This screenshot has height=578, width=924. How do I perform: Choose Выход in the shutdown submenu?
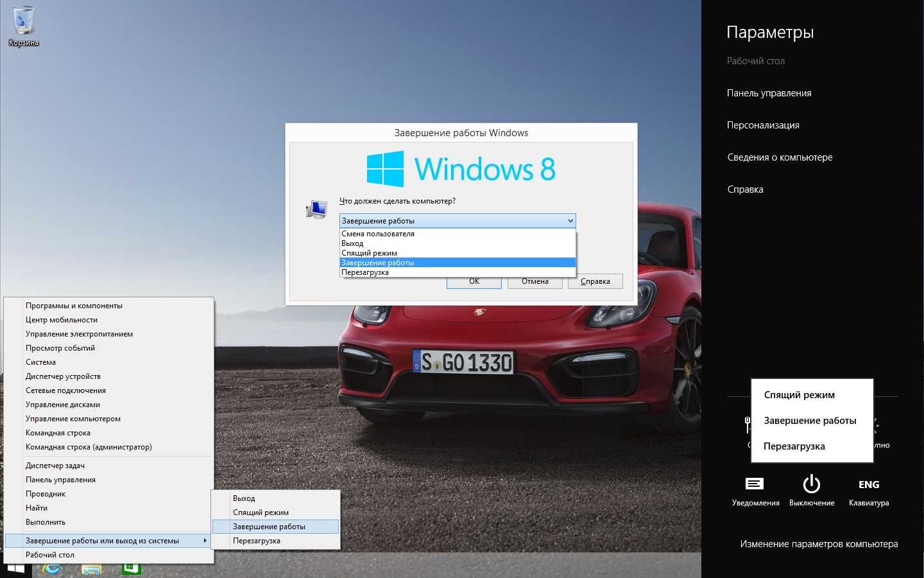[244, 498]
